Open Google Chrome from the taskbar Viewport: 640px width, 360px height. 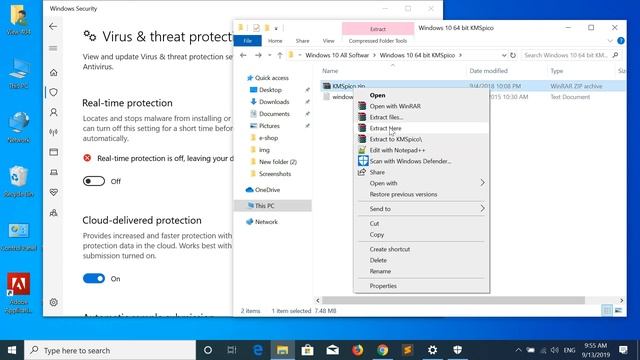click(382, 350)
